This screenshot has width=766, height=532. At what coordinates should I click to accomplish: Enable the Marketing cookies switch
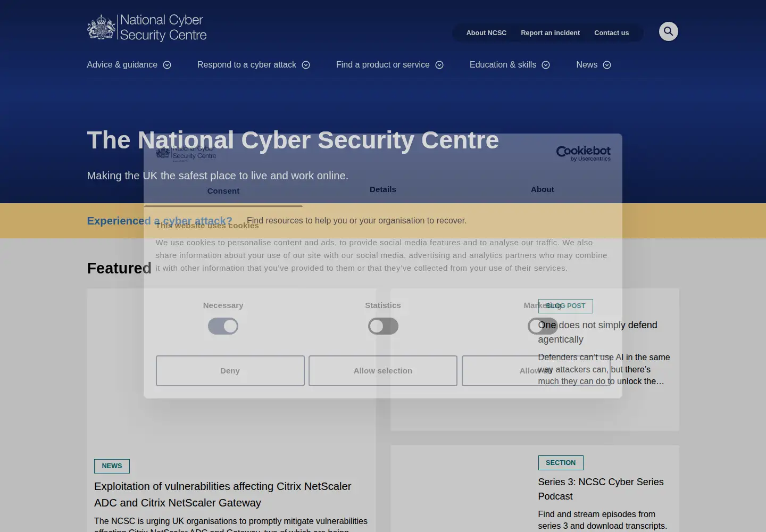[543, 326]
